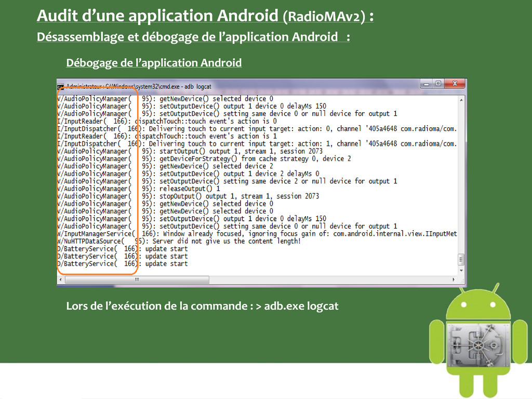Image resolution: width=532 pixels, height=399 pixels.
Task: Click 'setOutputDevice() output 1 device 2 delayMs 0'
Action: (x=239, y=174)
